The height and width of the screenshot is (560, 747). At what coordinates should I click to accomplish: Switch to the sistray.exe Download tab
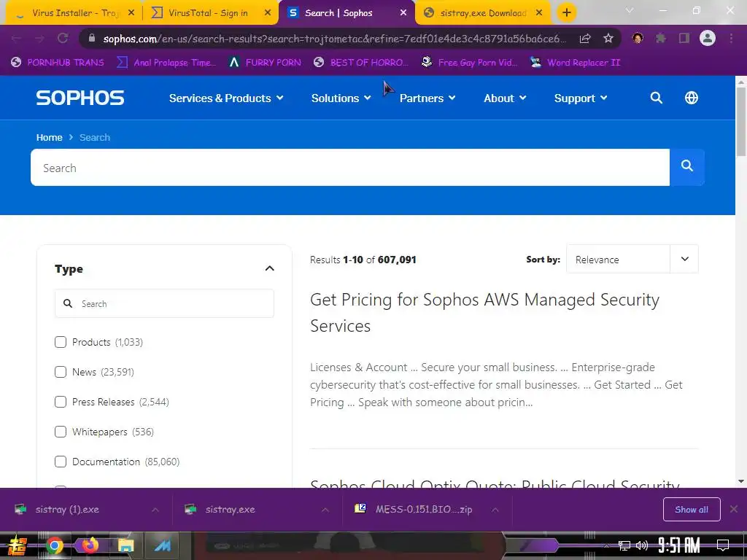click(483, 13)
